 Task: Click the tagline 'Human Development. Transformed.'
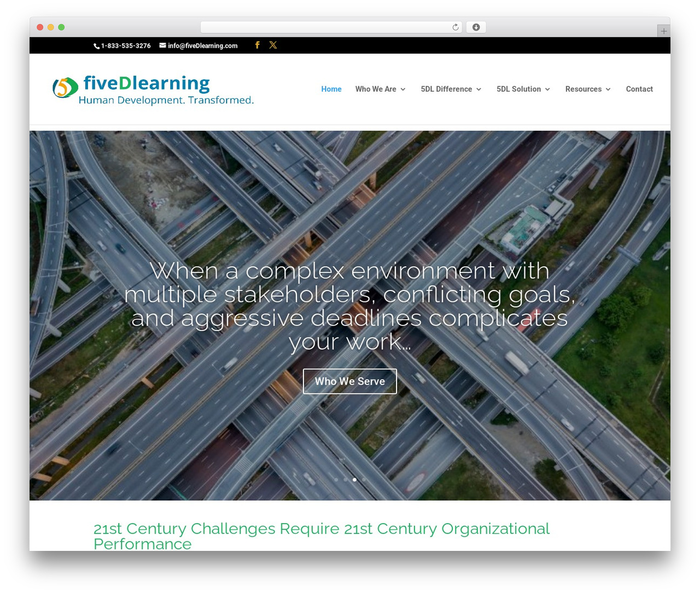pyautogui.click(x=166, y=100)
